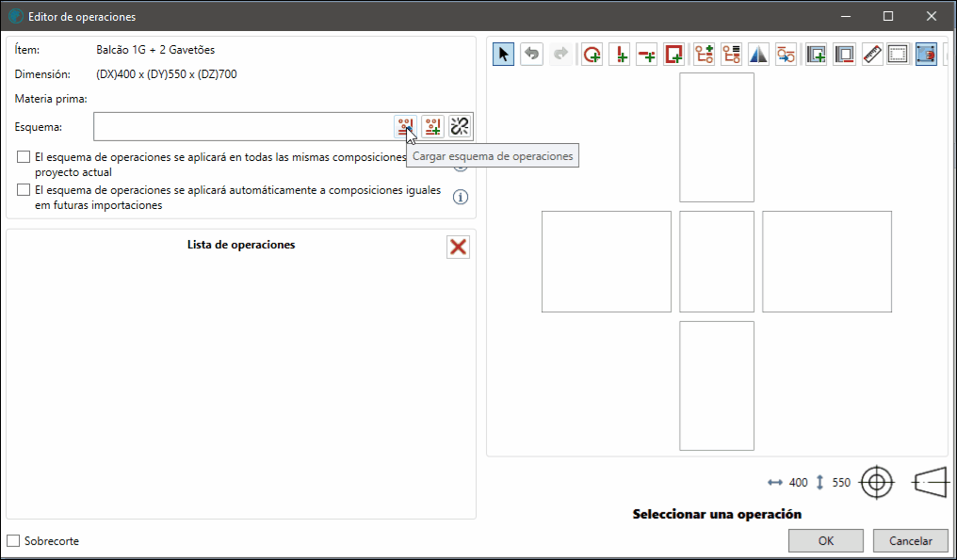Select the ruler measure tool

coord(873,55)
